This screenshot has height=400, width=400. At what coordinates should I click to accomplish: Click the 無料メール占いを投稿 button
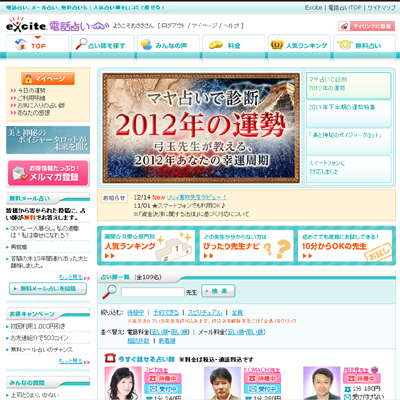[x=48, y=289]
